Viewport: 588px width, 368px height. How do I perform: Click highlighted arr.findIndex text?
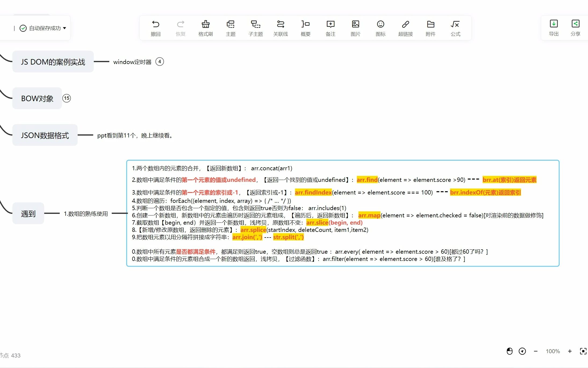point(313,192)
